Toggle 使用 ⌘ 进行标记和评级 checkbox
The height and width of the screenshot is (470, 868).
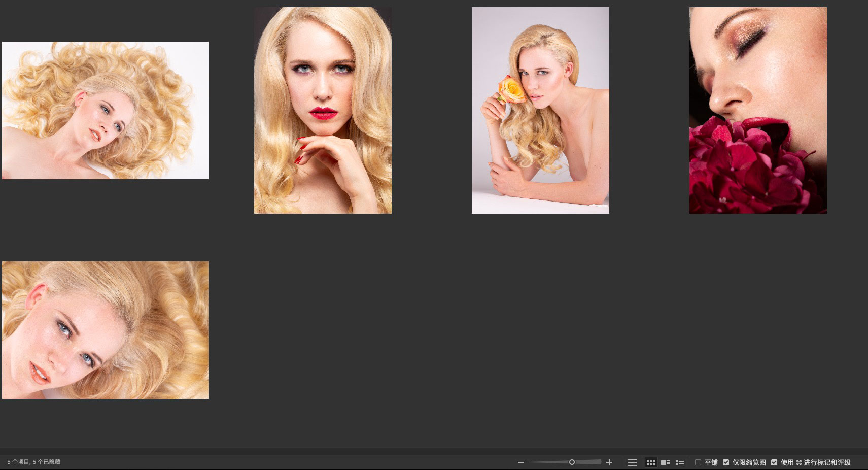coord(774,462)
